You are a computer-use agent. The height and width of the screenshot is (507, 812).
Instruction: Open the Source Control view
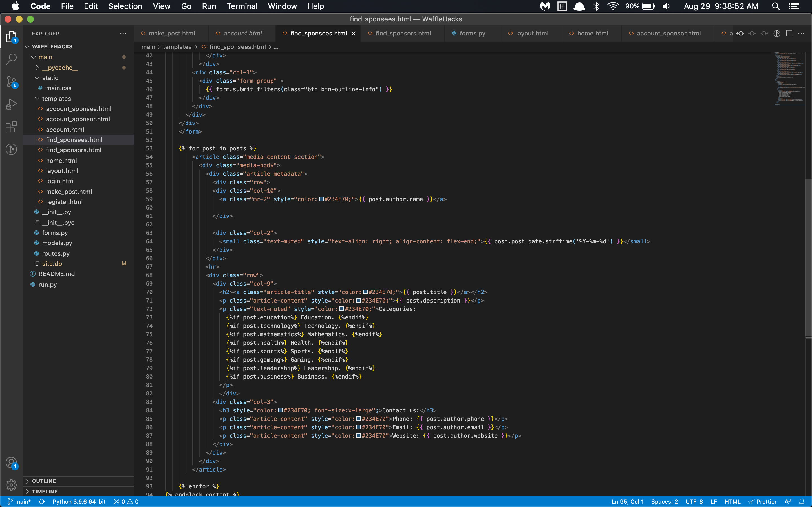(11, 81)
